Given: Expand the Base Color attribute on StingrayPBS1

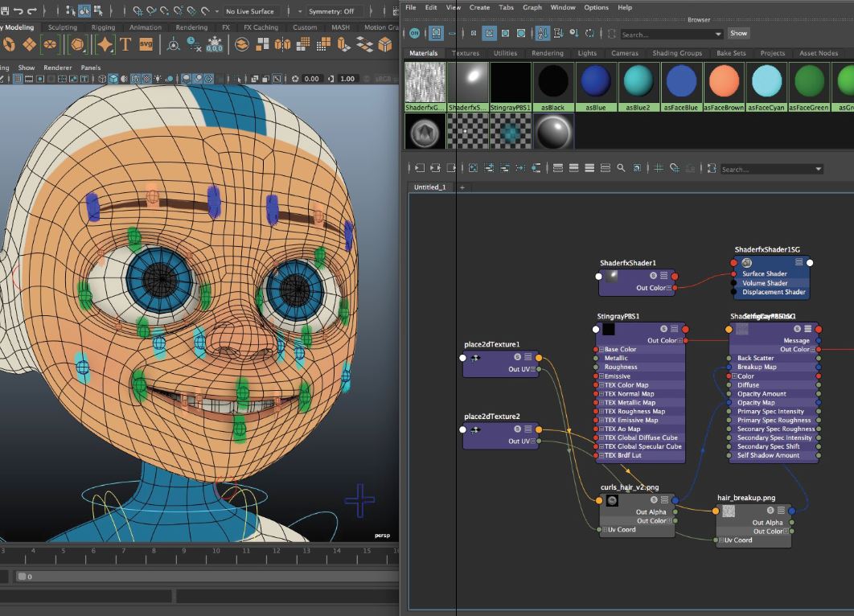Looking at the screenshot, I should click(x=601, y=350).
